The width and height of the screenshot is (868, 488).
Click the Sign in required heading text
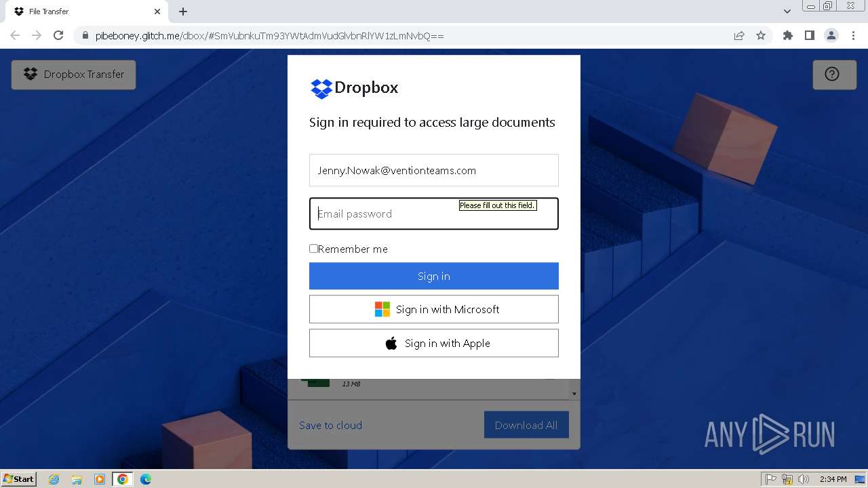click(432, 122)
